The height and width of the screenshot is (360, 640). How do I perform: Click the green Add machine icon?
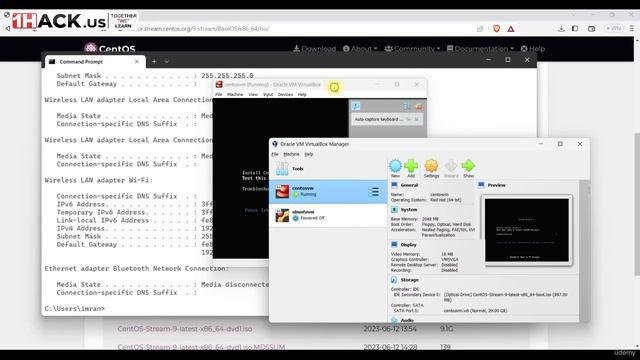[x=411, y=166]
